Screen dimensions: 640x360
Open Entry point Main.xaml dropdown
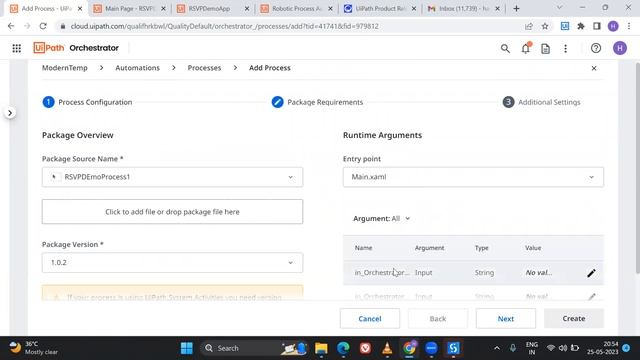click(x=473, y=177)
